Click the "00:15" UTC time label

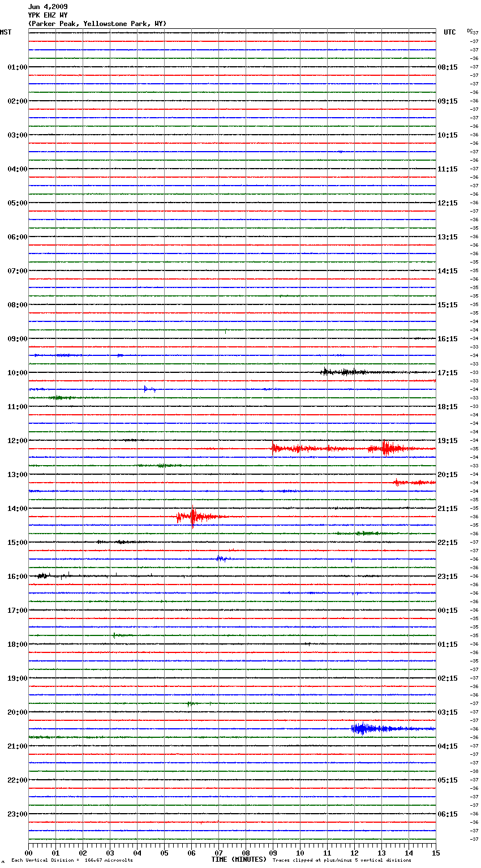(448, 611)
